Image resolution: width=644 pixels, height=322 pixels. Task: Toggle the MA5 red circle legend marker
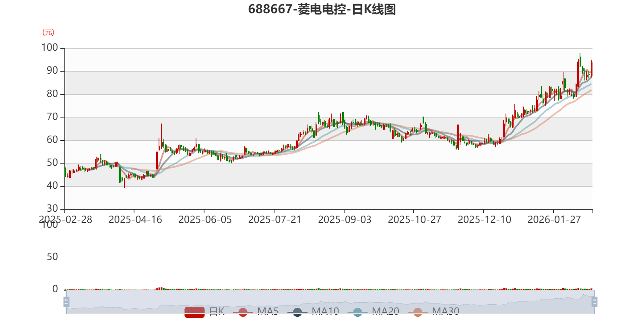[x=243, y=312]
